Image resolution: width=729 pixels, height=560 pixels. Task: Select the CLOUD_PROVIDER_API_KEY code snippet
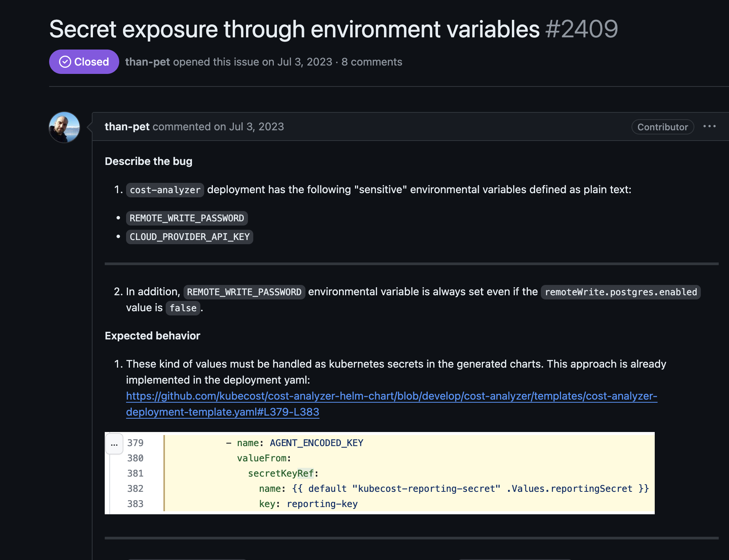(x=189, y=237)
